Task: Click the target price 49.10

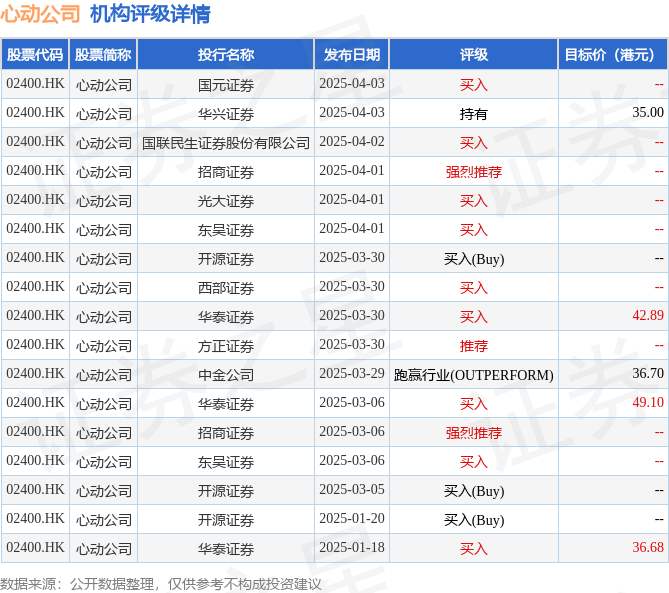Action: (x=648, y=403)
